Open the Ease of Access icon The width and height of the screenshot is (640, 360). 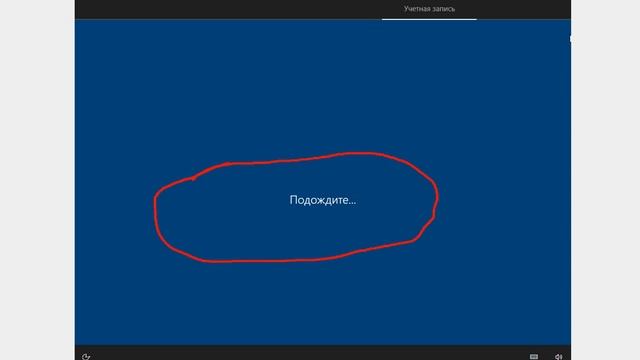pyautogui.click(x=86, y=357)
